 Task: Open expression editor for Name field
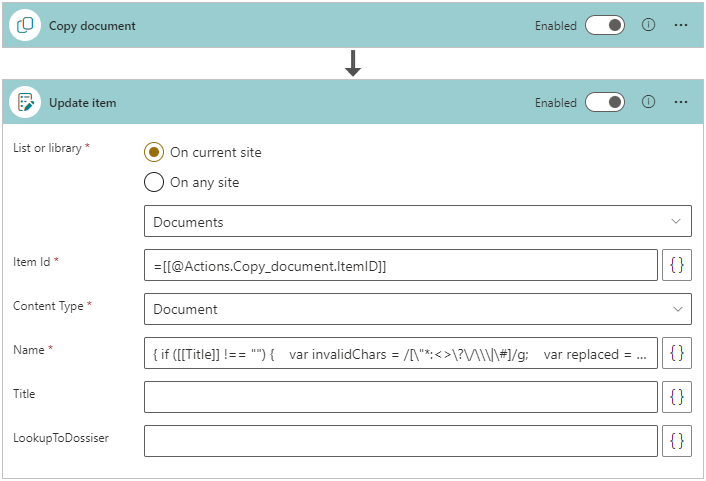click(677, 353)
